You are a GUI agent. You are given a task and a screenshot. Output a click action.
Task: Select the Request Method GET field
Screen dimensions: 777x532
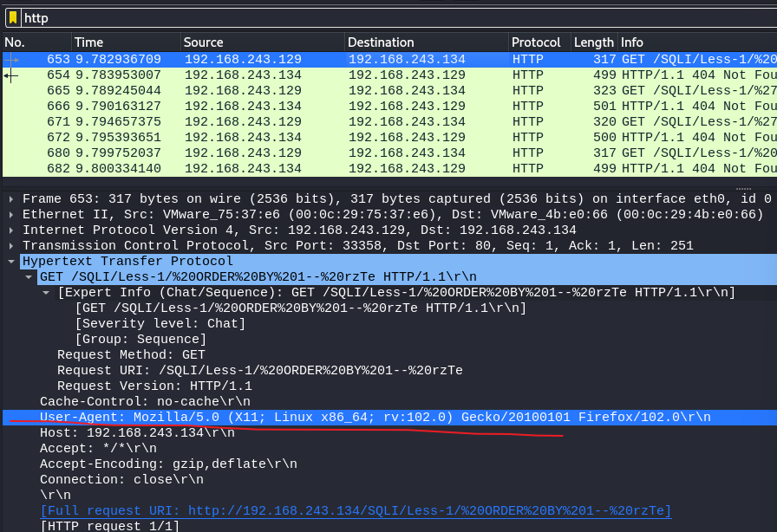pos(130,354)
